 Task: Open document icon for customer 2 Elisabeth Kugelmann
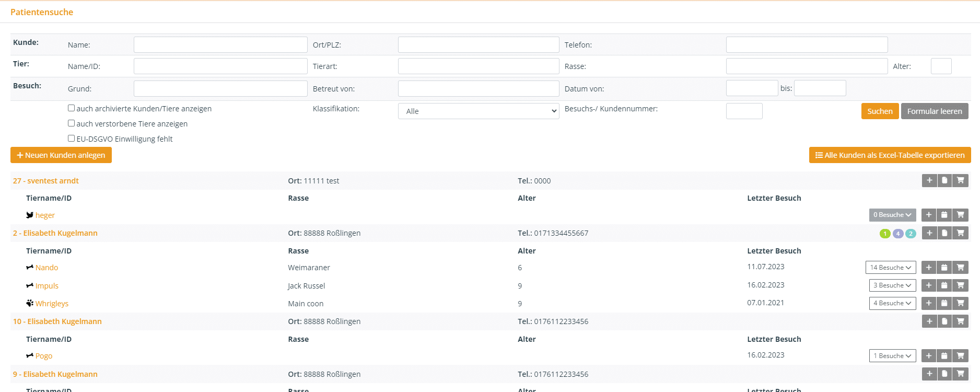pos(944,233)
